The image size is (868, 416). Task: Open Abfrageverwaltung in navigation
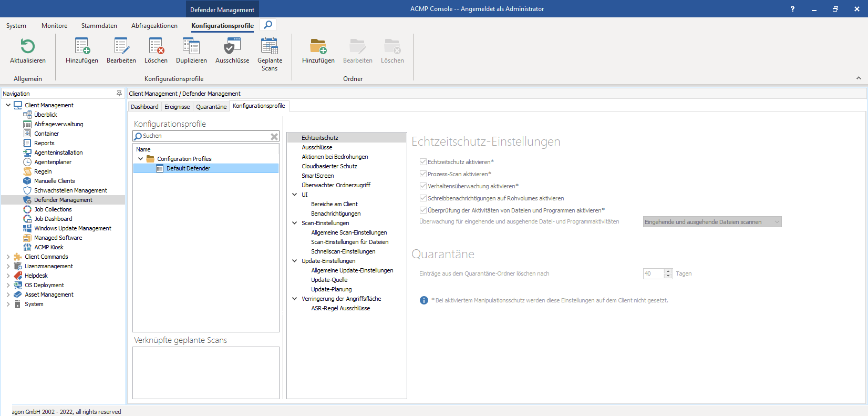(59, 124)
